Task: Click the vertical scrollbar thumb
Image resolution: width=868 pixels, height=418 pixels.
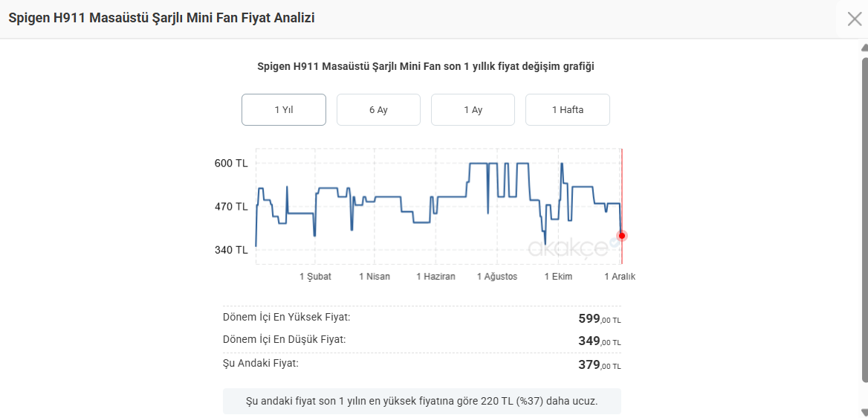Action: [864, 223]
